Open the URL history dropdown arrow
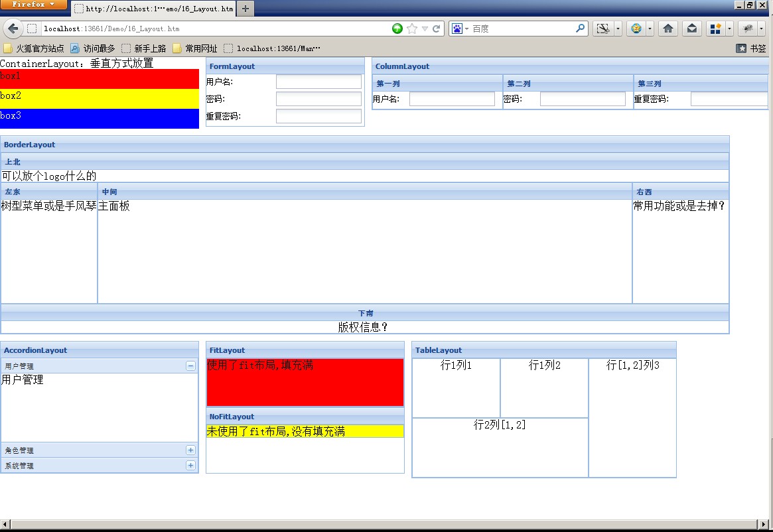This screenshot has width=773, height=532. point(425,29)
